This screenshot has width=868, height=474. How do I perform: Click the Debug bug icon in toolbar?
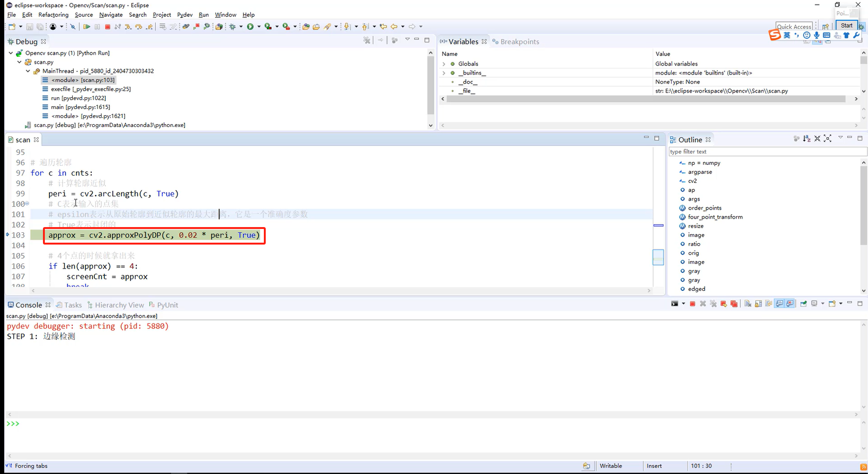233,27
